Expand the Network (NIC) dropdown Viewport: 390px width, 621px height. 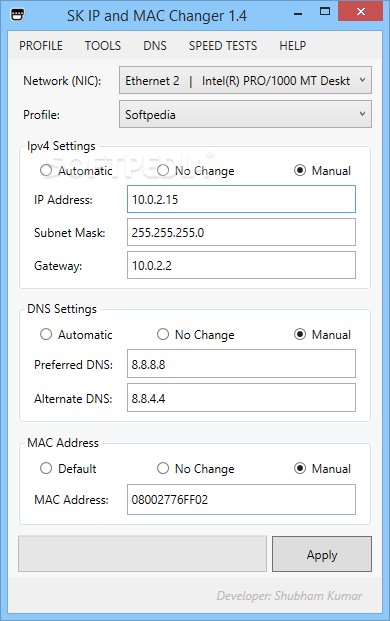click(245, 80)
